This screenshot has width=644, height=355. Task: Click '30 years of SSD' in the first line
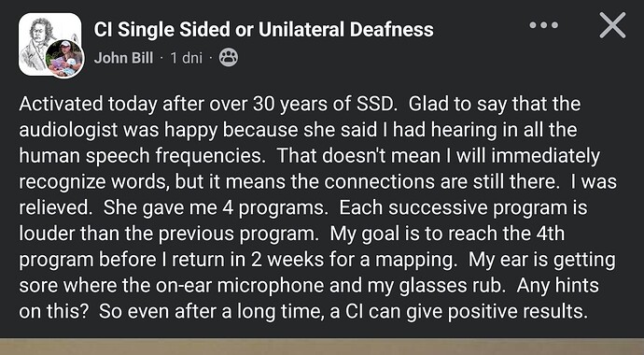click(x=324, y=104)
